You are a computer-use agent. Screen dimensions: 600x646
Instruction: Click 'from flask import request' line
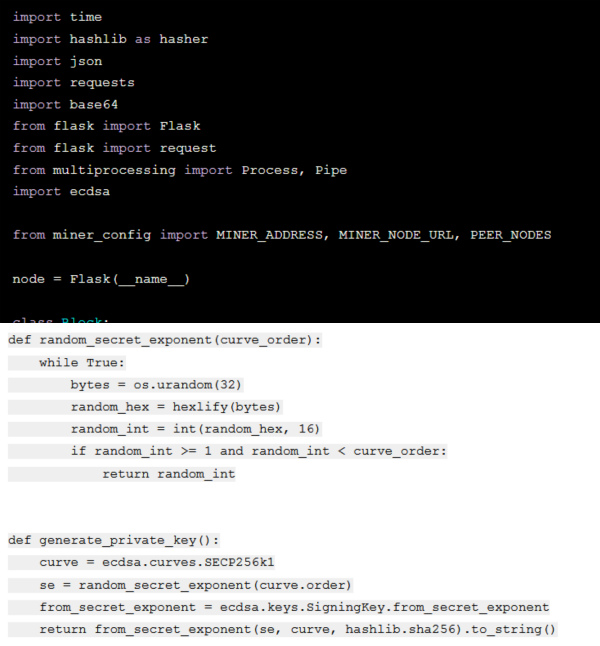(115, 148)
